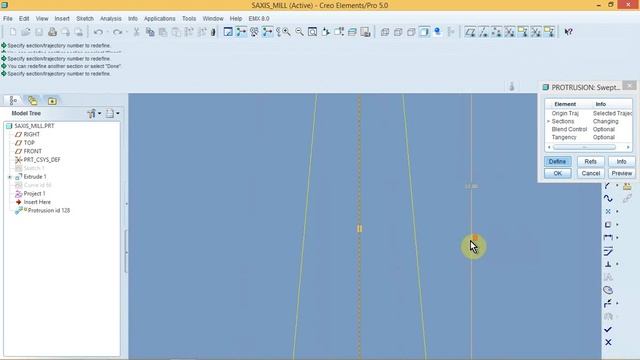Toggle datum planes display icon
The height and width of the screenshot is (360, 640).
(470, 32)
